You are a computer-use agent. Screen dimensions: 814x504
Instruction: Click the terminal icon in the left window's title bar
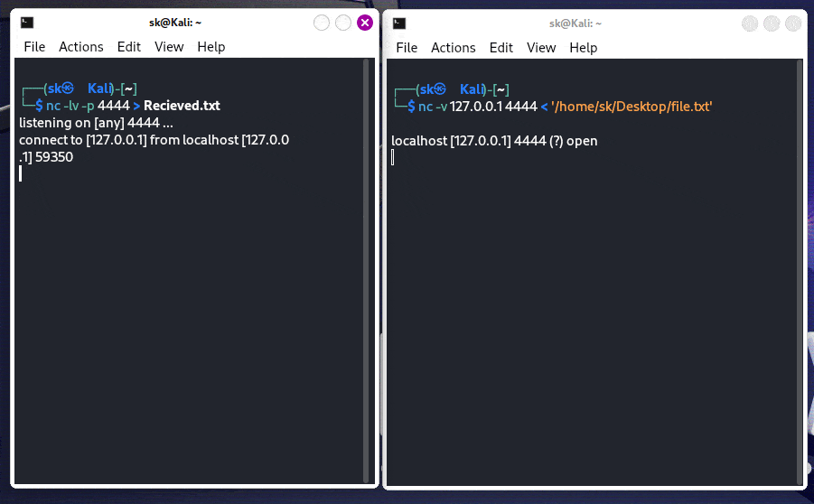coord(28,23)
